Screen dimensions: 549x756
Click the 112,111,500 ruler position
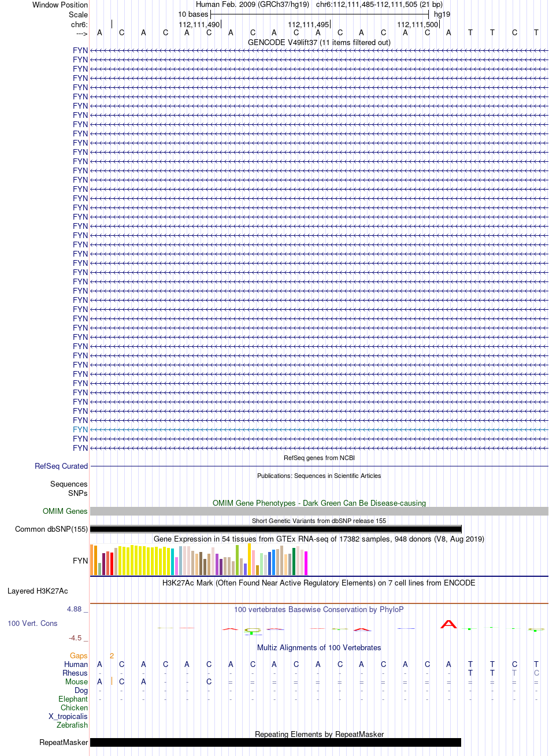coord(417,24)
